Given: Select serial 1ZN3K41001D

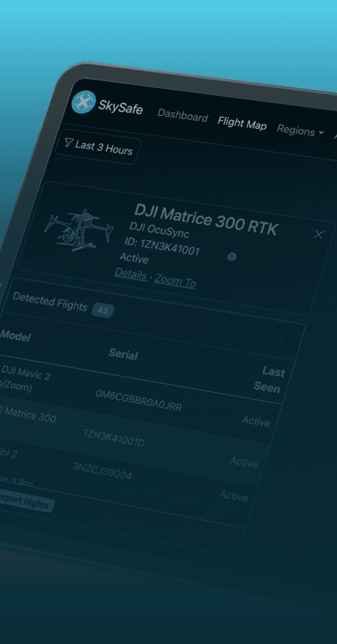Looking at the screenshot, I should click(x=114, y=438).
